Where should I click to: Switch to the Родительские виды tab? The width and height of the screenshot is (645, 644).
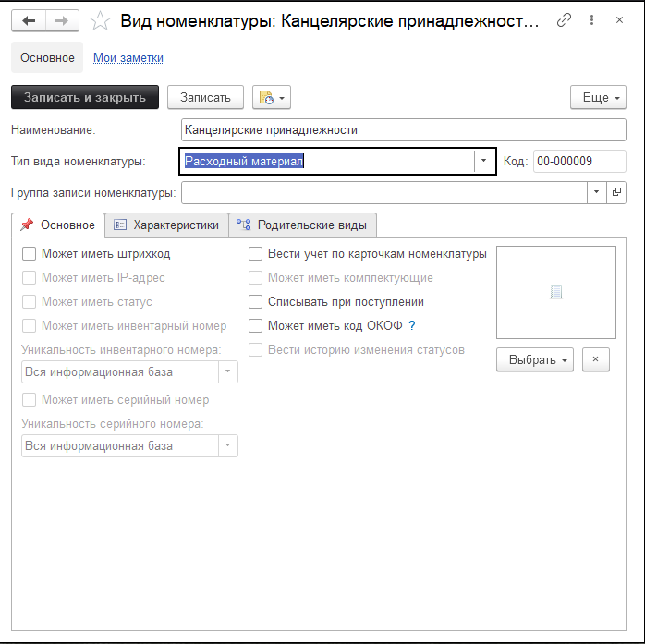[x=302, y=225]
